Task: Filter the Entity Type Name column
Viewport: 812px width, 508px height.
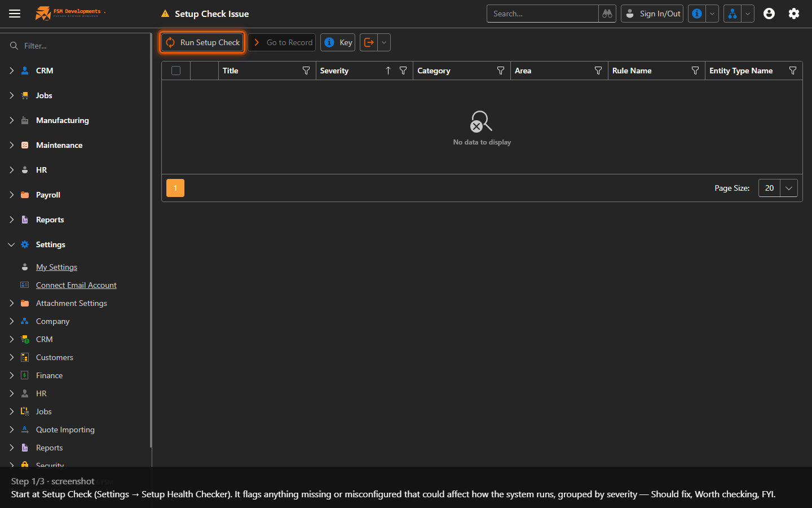Action: coord(793,71)
